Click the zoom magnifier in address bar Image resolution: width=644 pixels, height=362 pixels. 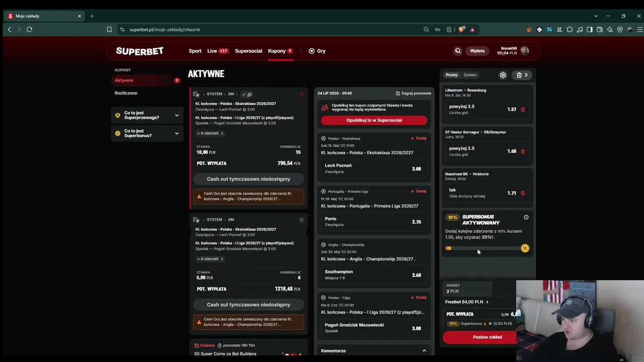[426, 30]
